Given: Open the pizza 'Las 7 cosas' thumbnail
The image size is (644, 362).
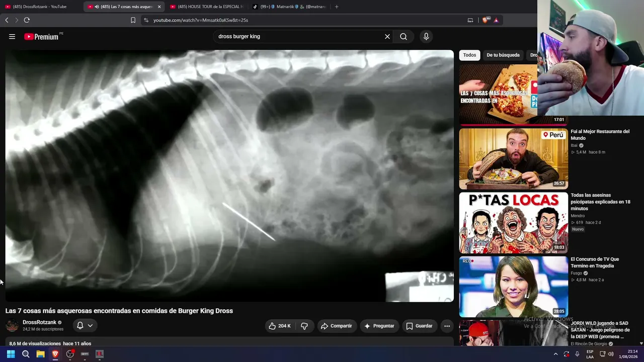Looking at the screenshot, I should pyautogui.click(x=498, y=94).
